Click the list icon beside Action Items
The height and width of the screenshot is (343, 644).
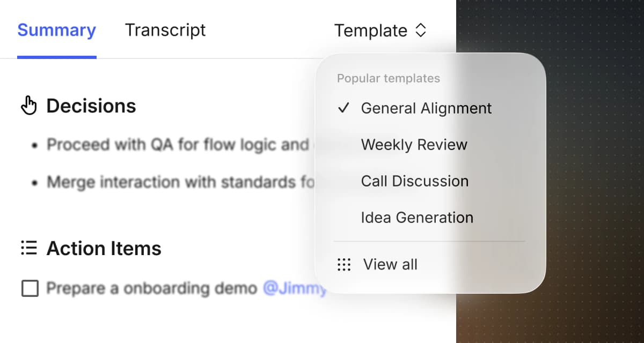pyautogui.click(x=28, y=248)
